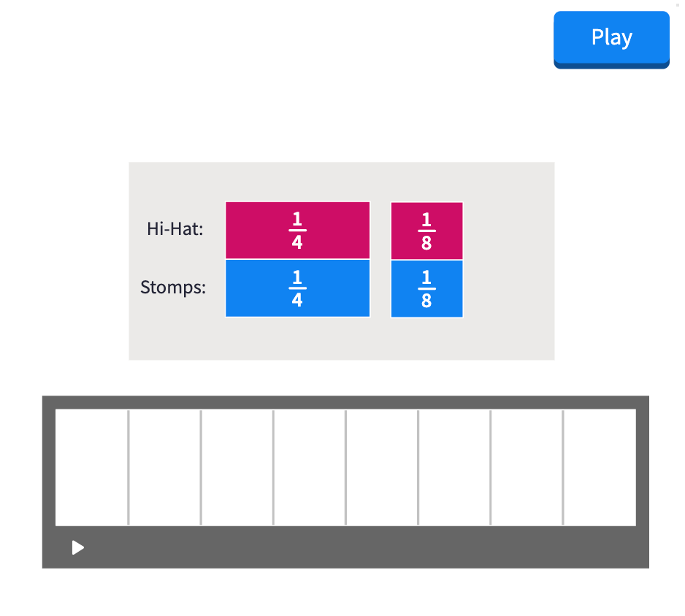
Task: Click the small play triangle below the timeline
Action: coord(78,547)
